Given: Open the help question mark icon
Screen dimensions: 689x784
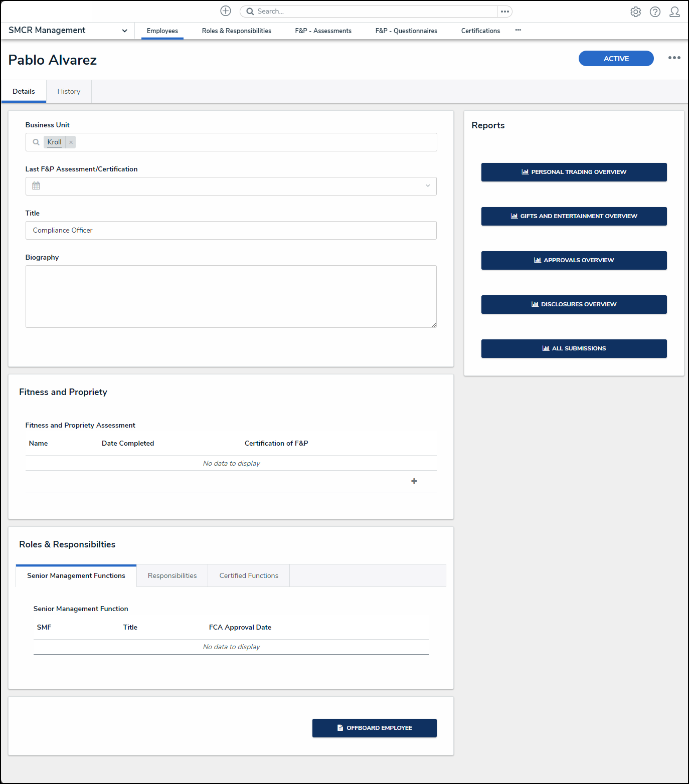Looking at the screenshot, I should point(655,12).
